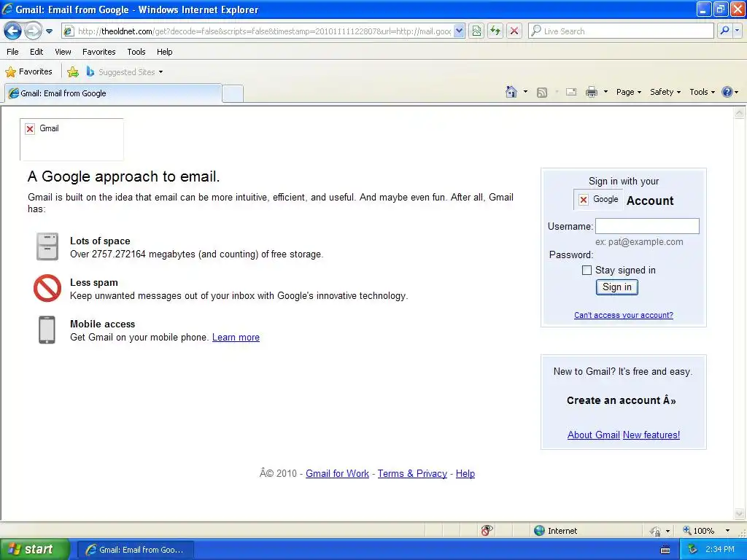Click the blue Help question mark icon
747x560 pixels.
click(727, 92)
